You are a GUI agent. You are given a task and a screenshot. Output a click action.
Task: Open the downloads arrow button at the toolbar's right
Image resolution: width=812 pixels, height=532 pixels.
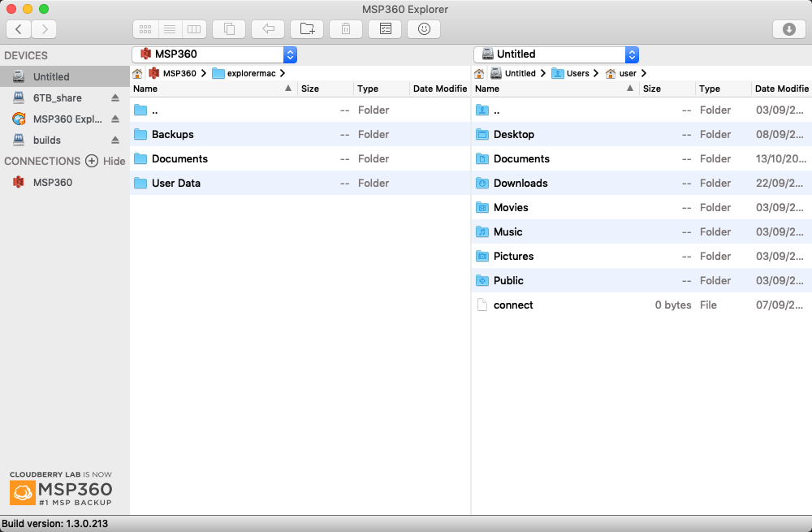tap(789, 29)
